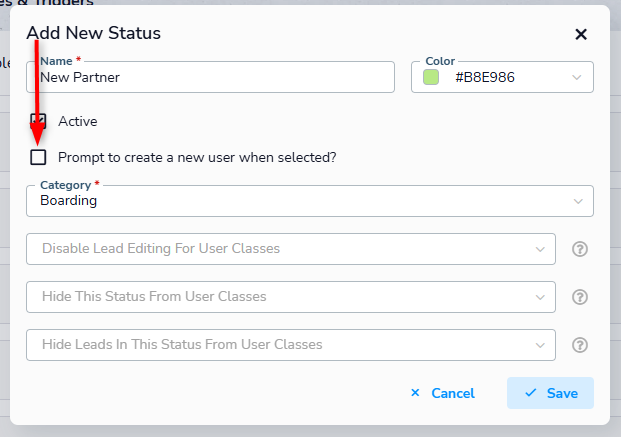Image resolution: width=621 pixels, height=437 pixels.
Task: Click the Name field containing New Partner
Action: [x=210, y=77]
